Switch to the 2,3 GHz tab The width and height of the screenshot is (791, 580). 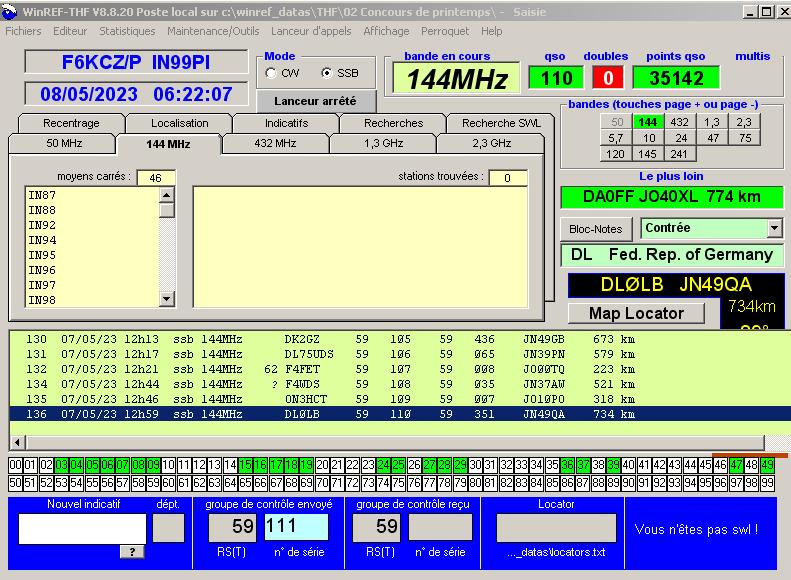click(x=492, y=143)
